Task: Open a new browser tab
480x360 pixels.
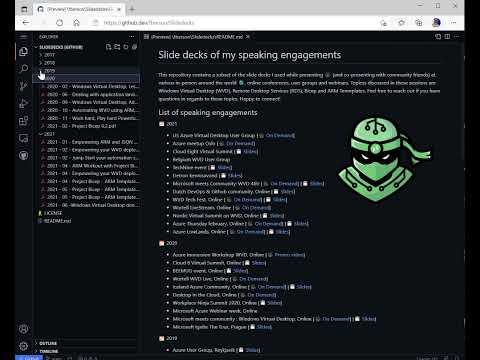Action: [x=132, y=9]
